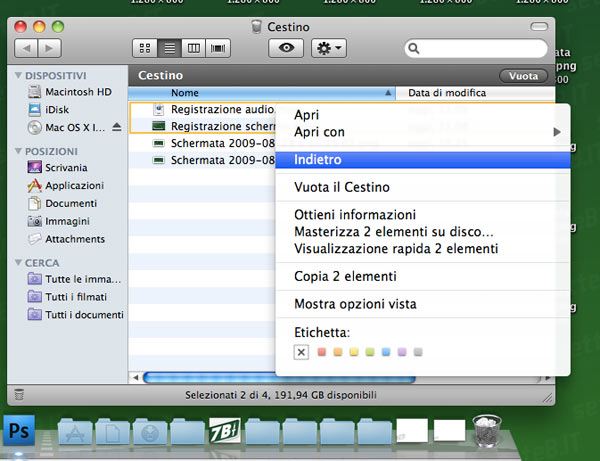
Task: Apply the blue label color
Action: coord(386,352)
